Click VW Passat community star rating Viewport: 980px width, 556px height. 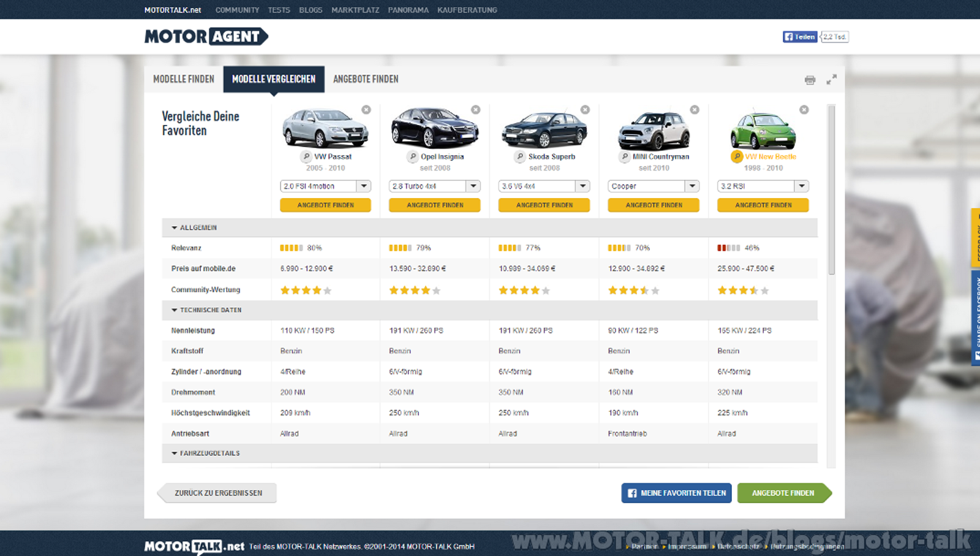click(306, 291)
